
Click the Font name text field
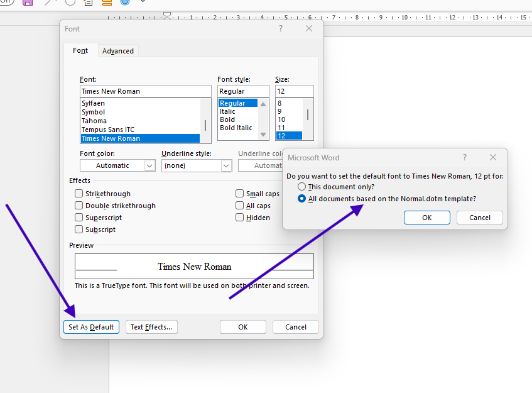[x=146, y=91]
